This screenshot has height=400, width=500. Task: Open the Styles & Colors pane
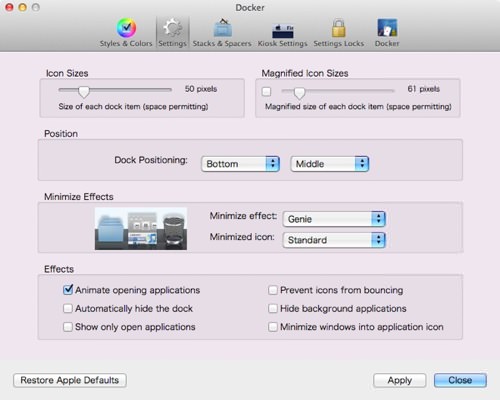pos(126,33)
